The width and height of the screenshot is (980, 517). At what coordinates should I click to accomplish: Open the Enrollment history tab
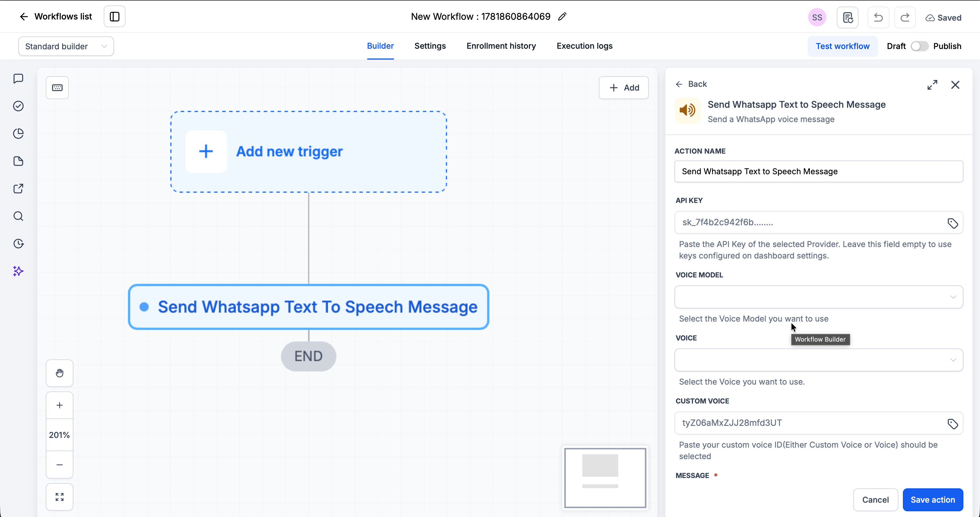501,46
